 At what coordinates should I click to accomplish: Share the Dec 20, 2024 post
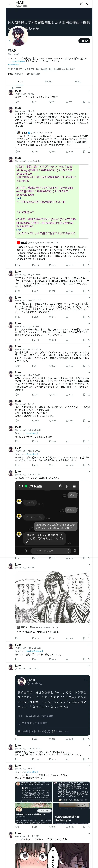click(89, 265)
